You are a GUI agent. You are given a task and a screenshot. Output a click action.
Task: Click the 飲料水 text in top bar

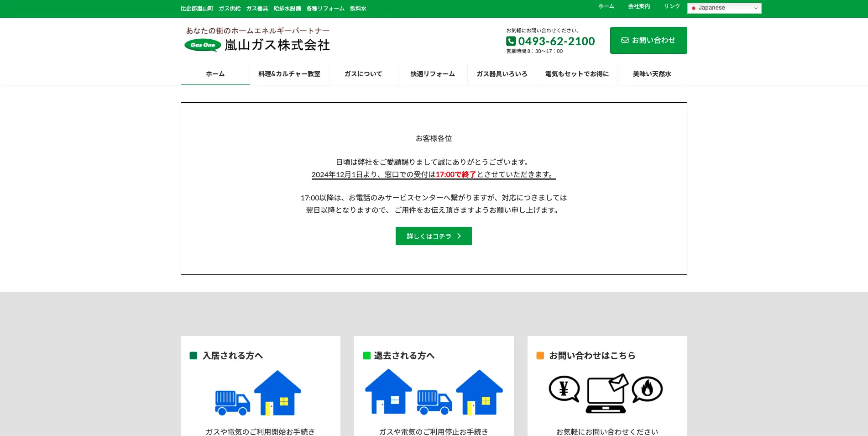(x=358, y=9)
